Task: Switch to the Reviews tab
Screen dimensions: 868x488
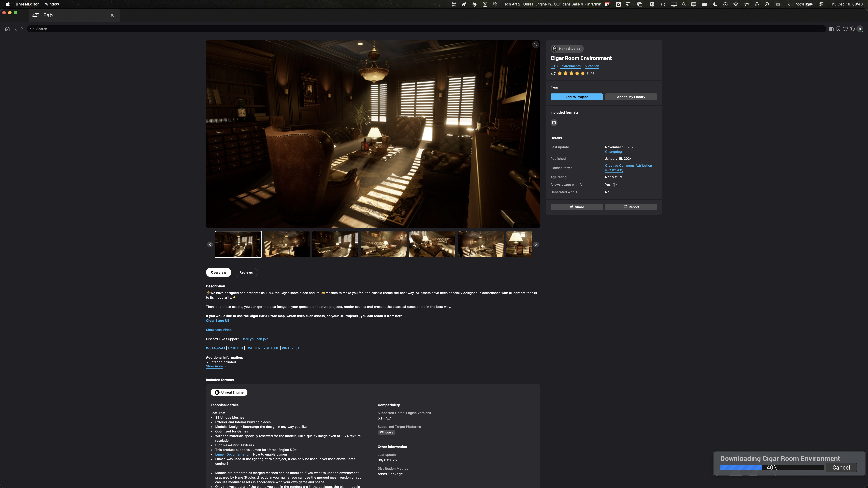Action: pyautogui.click(x=246, y=272)
